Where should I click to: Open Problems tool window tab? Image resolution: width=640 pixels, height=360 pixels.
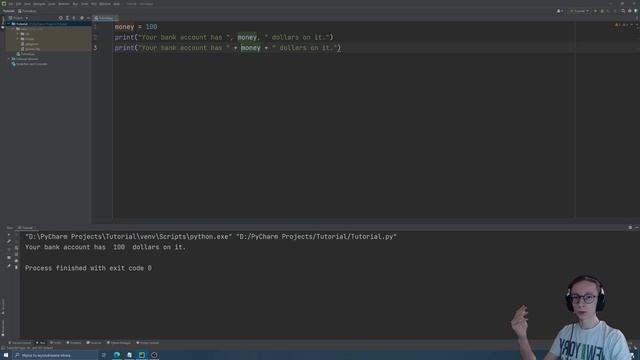point(74,343)
